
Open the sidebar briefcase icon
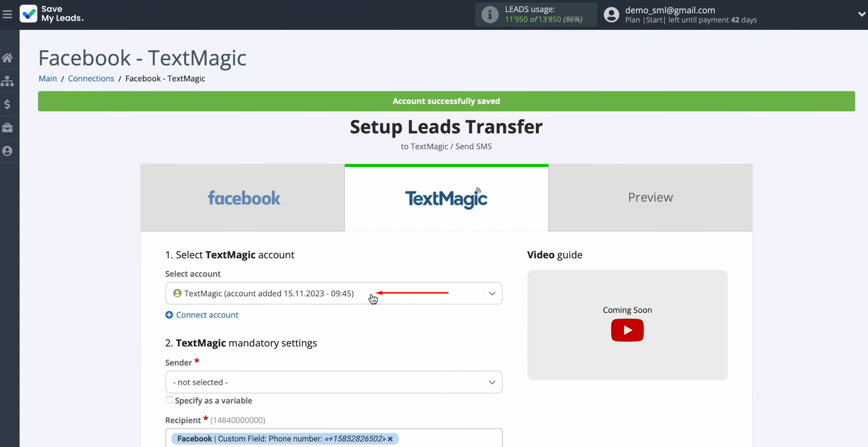7,128
